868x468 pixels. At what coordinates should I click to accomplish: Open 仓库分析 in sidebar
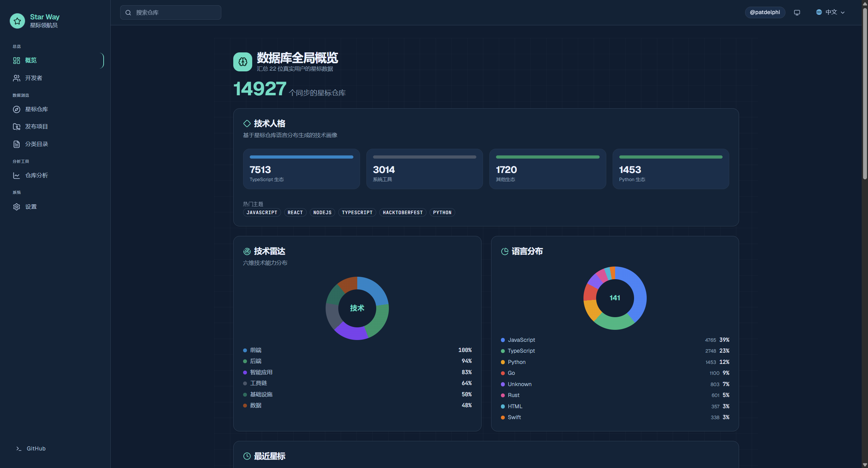[x=56, y=175]
